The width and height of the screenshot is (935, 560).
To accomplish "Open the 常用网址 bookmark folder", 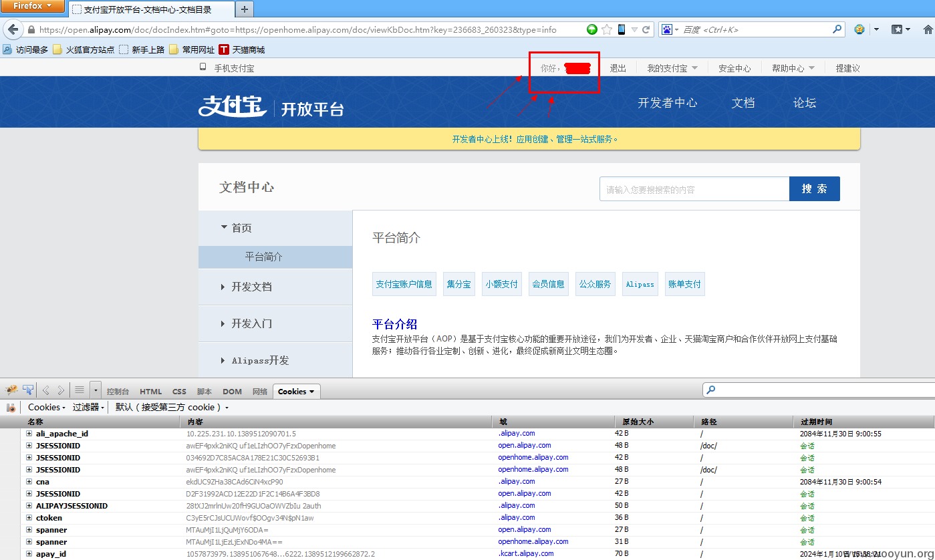I will click(x=192, y=49).
